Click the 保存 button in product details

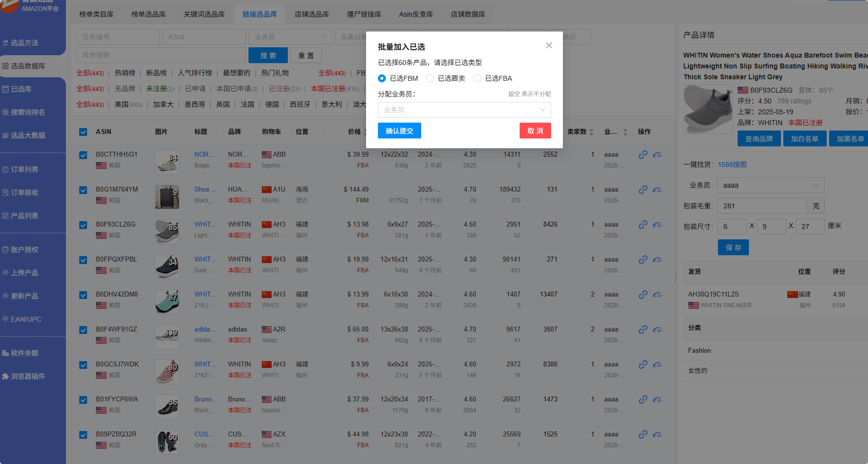point(734,247)
